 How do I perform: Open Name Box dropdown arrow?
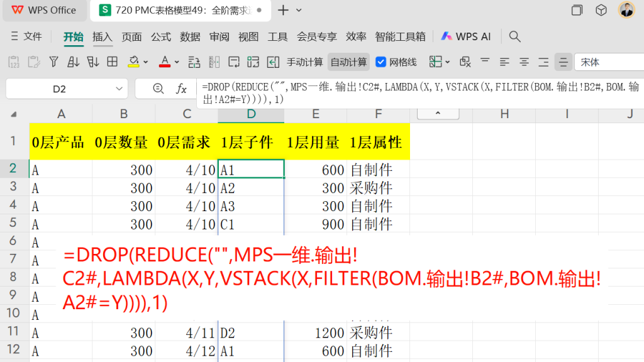coord(119,89)
